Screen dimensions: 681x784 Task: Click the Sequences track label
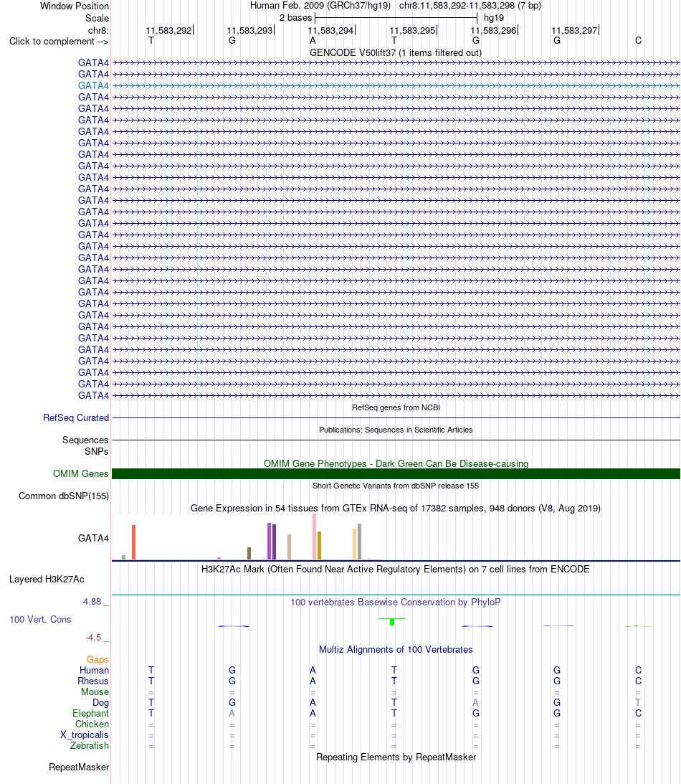point(85,440)
